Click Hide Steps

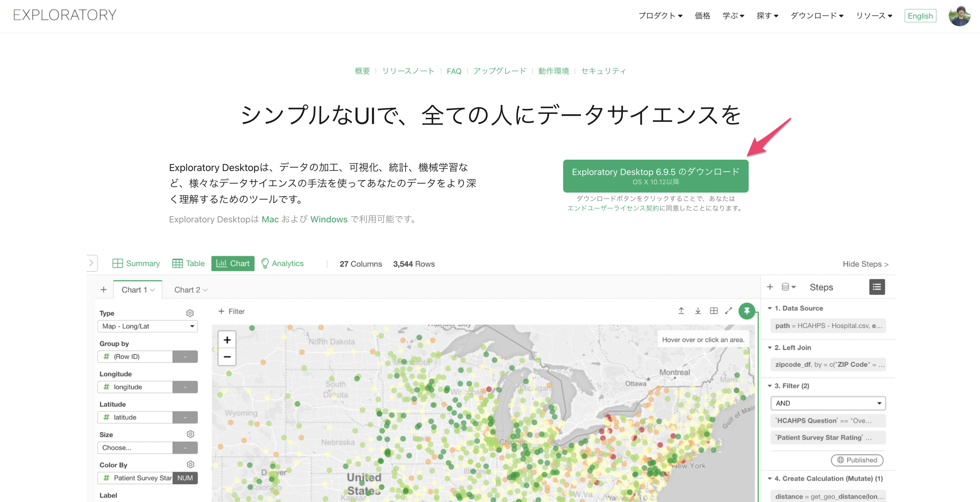pyautogui.click(x=865, y=264)
